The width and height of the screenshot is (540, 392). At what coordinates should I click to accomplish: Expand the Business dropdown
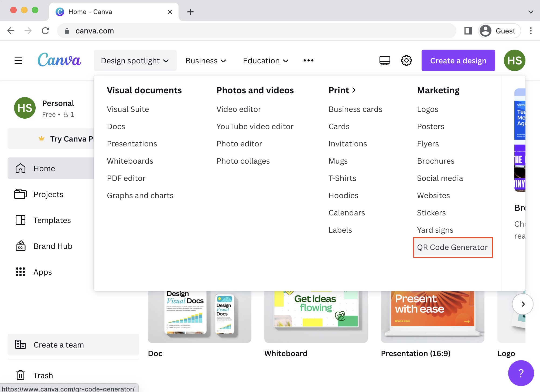point(206,60)
